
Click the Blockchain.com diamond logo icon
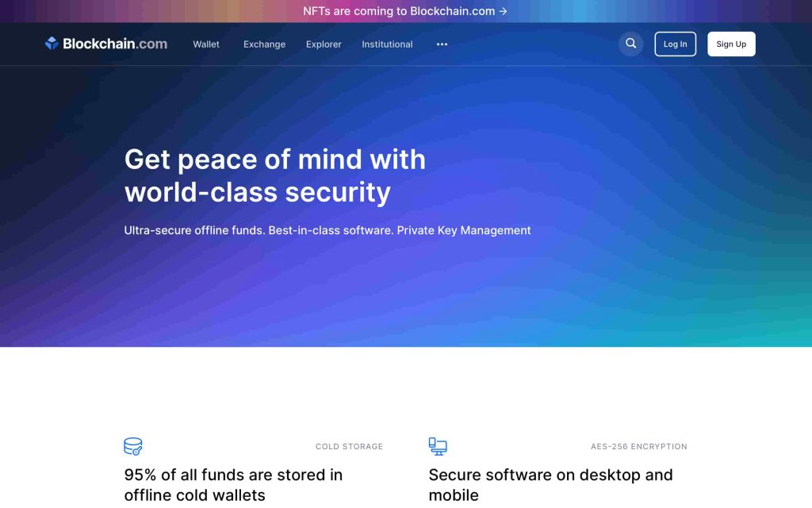(x=52, y=44)
